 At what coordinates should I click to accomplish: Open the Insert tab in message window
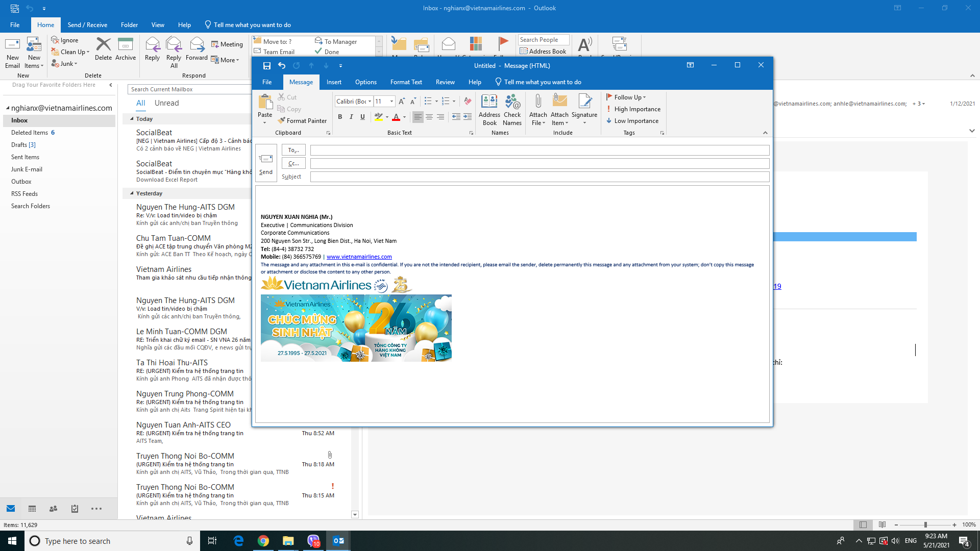point(334,82)
